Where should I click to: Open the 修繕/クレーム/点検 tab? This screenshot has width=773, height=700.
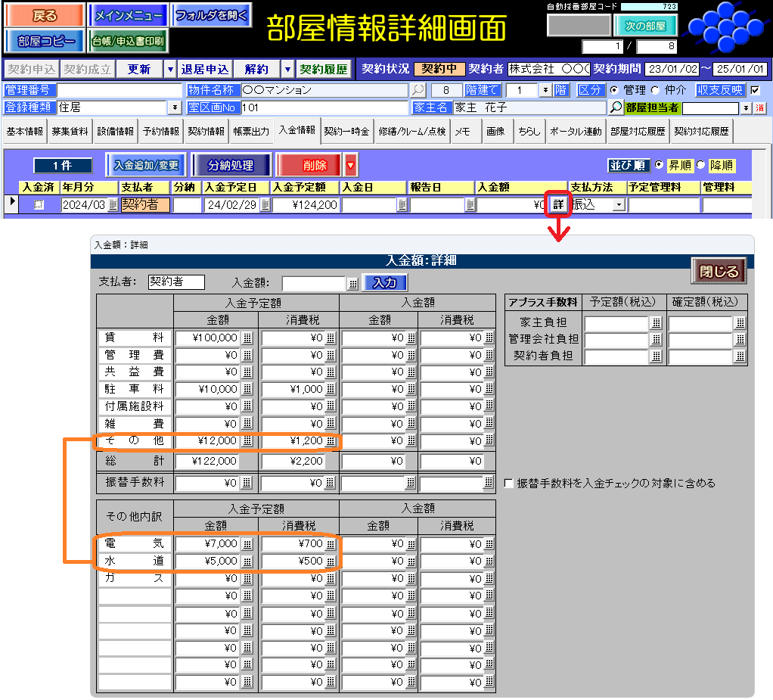click(412, 132)
